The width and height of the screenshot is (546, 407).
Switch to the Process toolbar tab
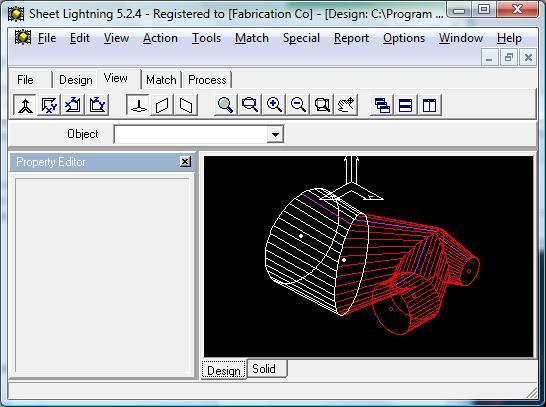click(x=207, y=80)
